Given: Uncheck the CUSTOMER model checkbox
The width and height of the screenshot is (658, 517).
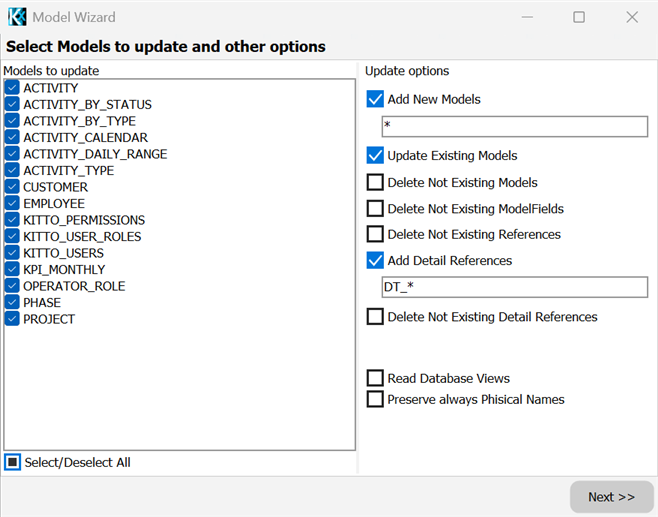Looking at the screenshot, I should click(x=12, y=187).
